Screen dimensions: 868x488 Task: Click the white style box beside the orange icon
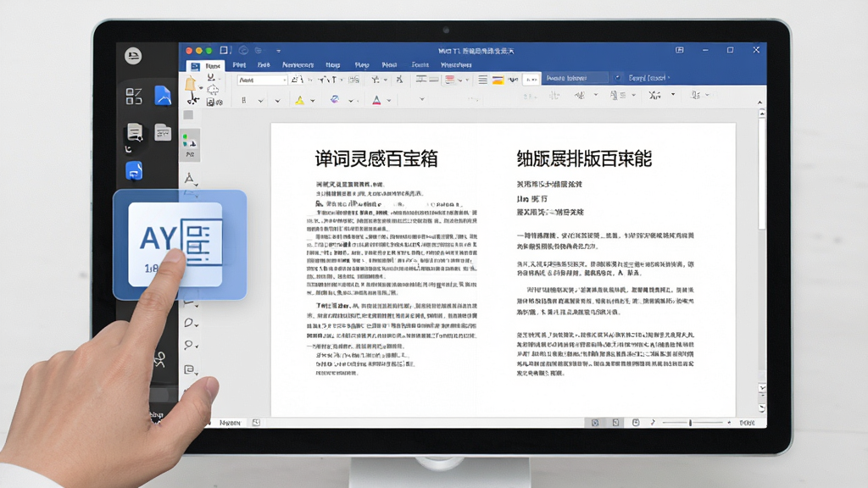[x=531, y=80]
